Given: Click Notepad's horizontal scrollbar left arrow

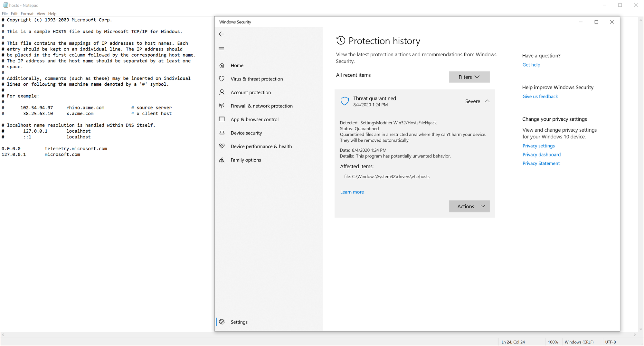Looking at the screenshot, I should click(x=3, y=335).
